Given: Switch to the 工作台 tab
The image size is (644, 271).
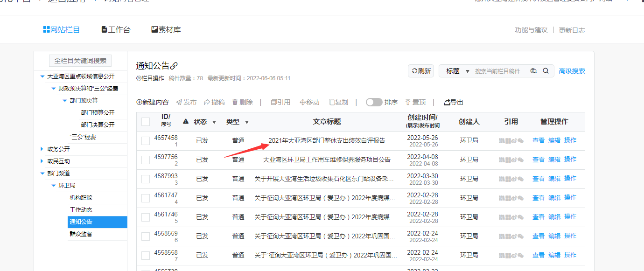Looking at the screenshot, I should (x=115, y=29).
